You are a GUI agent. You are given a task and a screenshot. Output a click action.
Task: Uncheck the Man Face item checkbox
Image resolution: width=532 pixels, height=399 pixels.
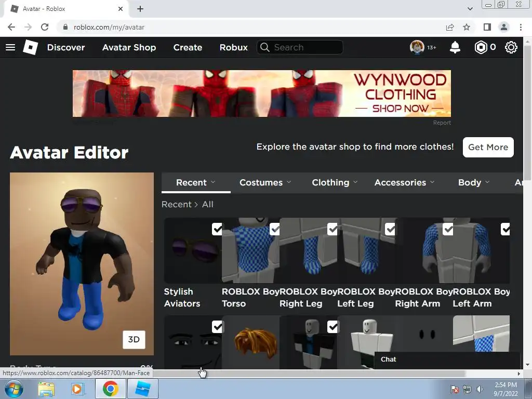pos(217,327)
